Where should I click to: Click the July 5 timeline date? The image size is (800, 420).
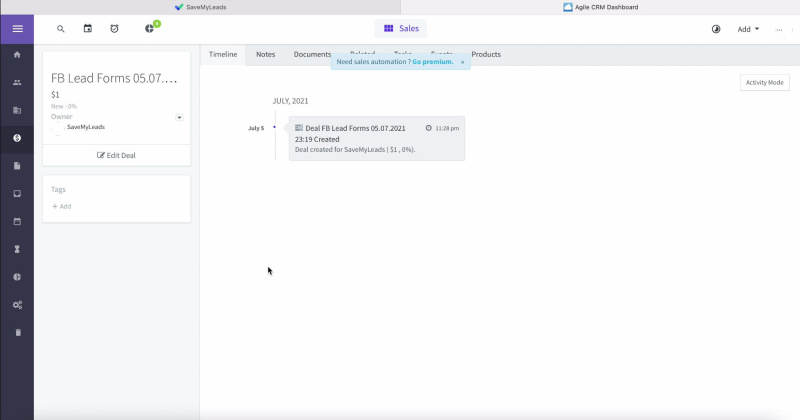(x=256, y=128)
